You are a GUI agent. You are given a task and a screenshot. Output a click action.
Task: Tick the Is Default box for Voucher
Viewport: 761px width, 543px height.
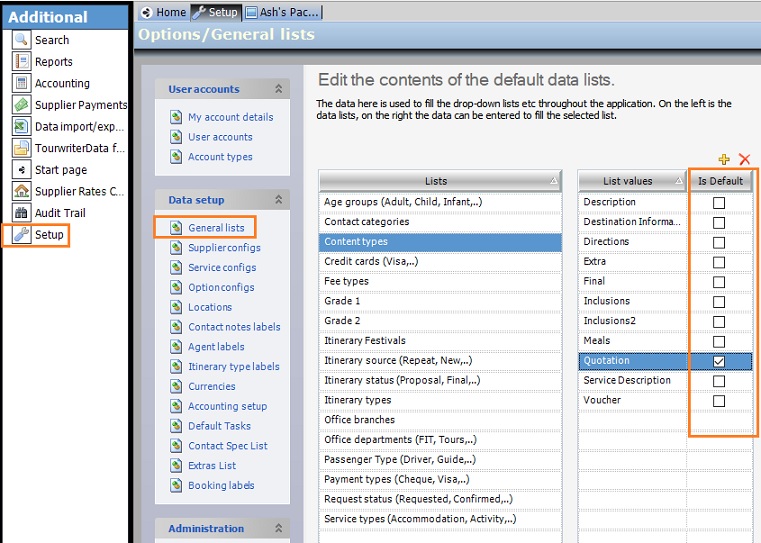click(x=718, y=401)
